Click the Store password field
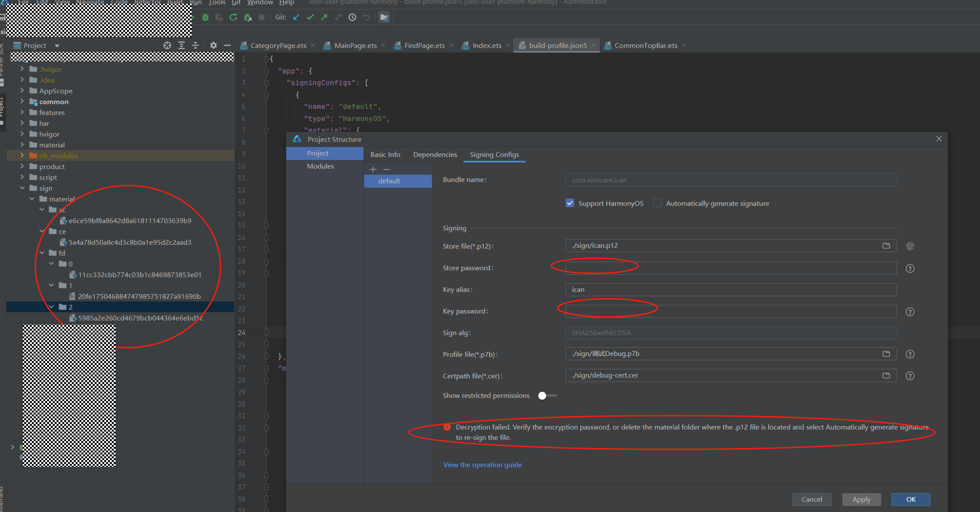The image size is (980, 512). pyautogui.click(x=731, y=268)
